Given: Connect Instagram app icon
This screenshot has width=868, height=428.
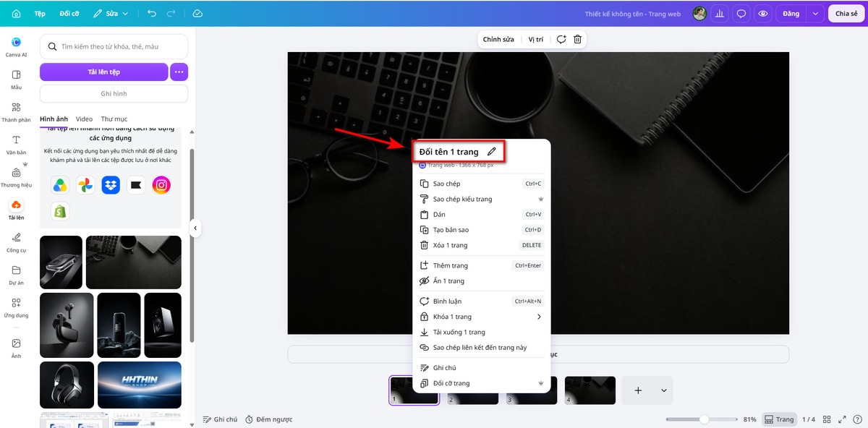Looking at the screenshot, I should click(161, 186).
